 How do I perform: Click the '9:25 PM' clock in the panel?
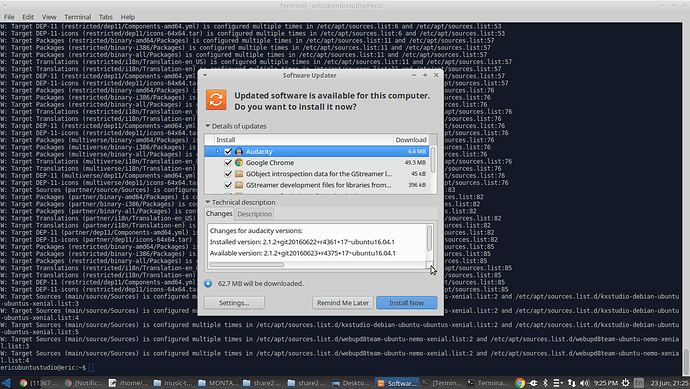point(606,383)
